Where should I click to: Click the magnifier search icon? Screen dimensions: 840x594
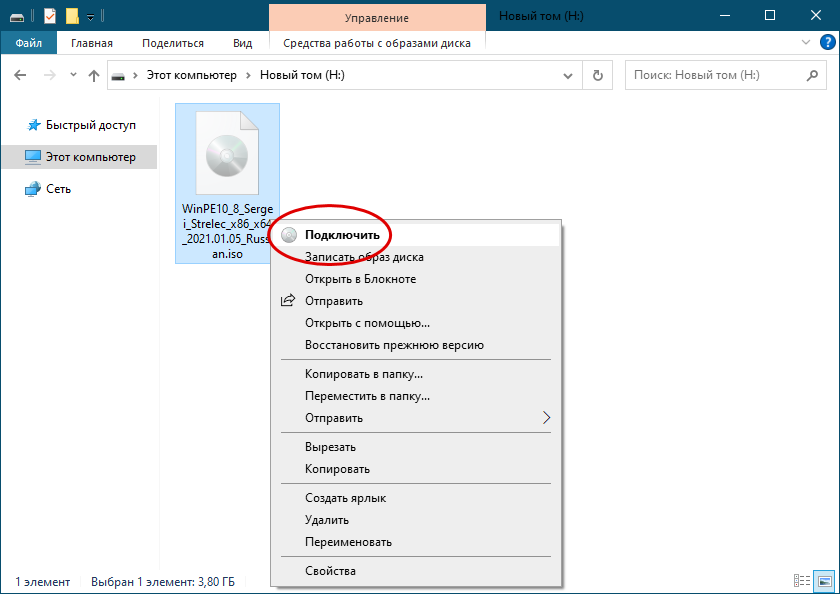[x=812, y=76]
